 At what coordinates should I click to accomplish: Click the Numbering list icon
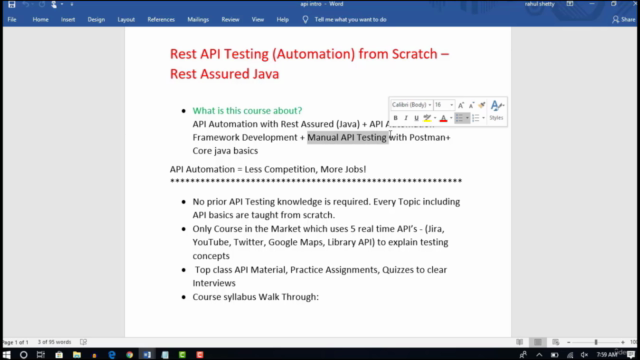pyautogui.click(x=476, y=118)
